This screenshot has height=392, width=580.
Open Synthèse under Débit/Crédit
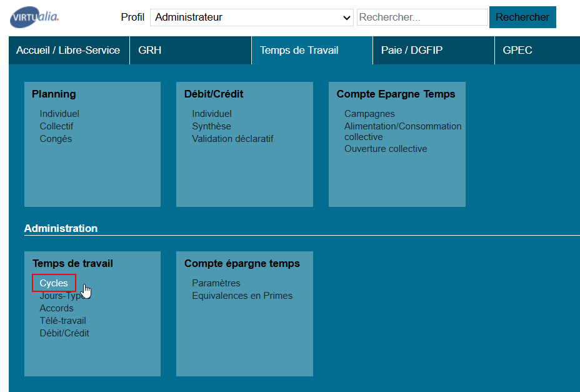(211, 126)
